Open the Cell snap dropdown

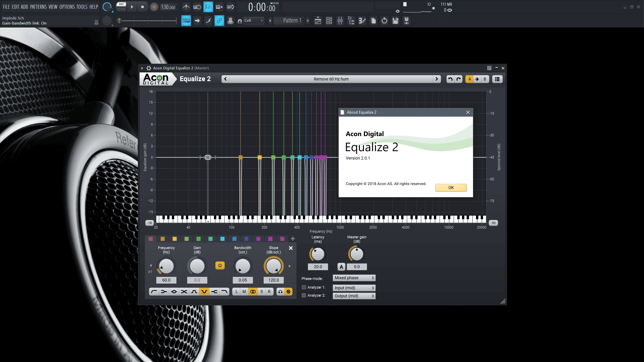tap(253, 21)
